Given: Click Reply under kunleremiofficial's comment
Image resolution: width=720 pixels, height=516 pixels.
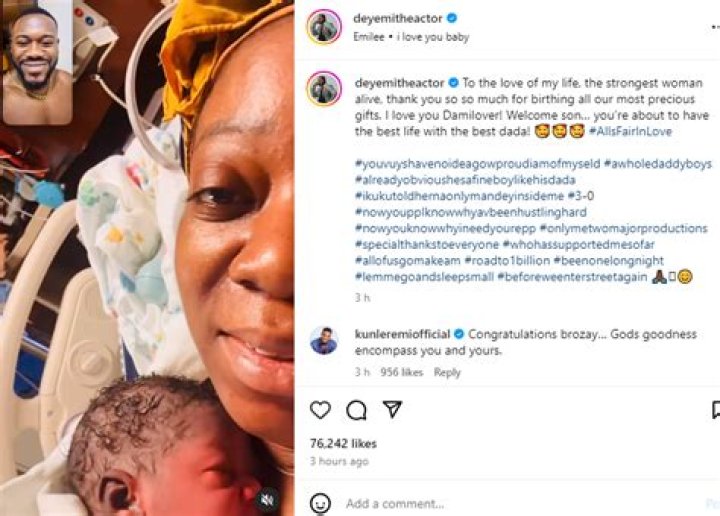Looking at the screenshot, I should click(x=447, y=373).
